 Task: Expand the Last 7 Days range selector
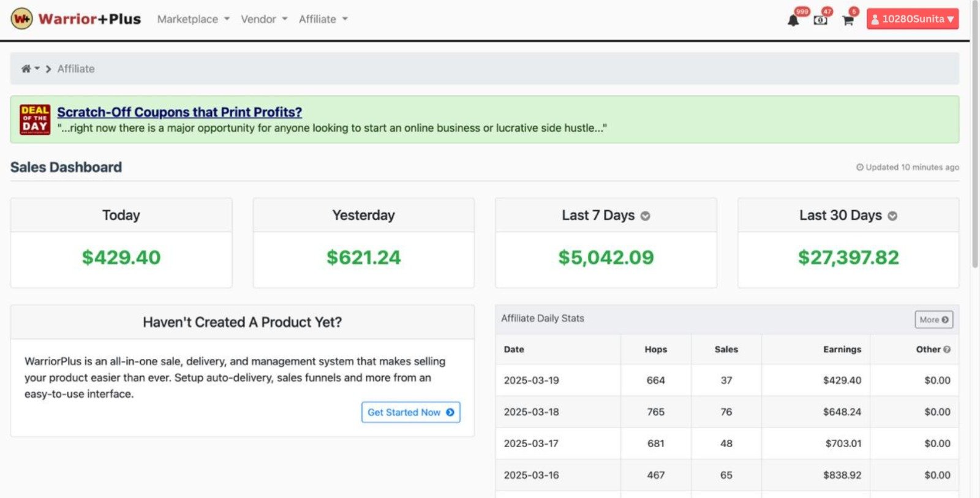645,216
